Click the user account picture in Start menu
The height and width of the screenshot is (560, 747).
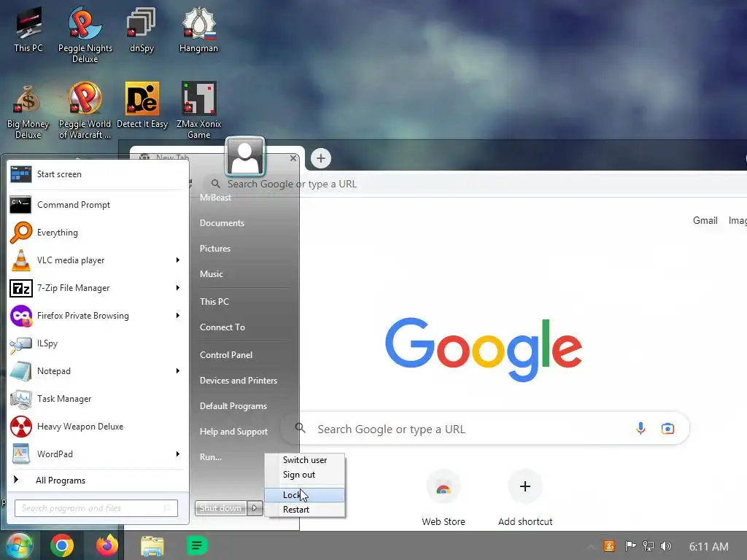click(245, 156)
